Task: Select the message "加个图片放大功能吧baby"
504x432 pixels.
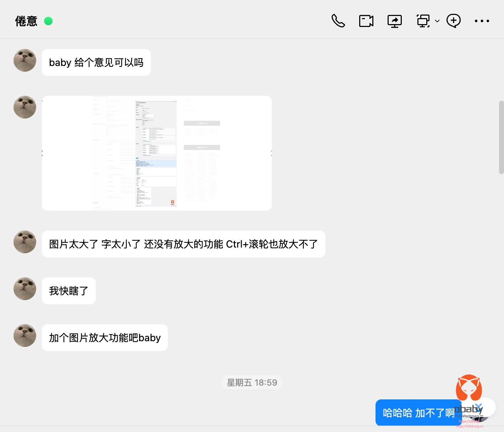Action: pyautogui.click(x=105, y=338)
